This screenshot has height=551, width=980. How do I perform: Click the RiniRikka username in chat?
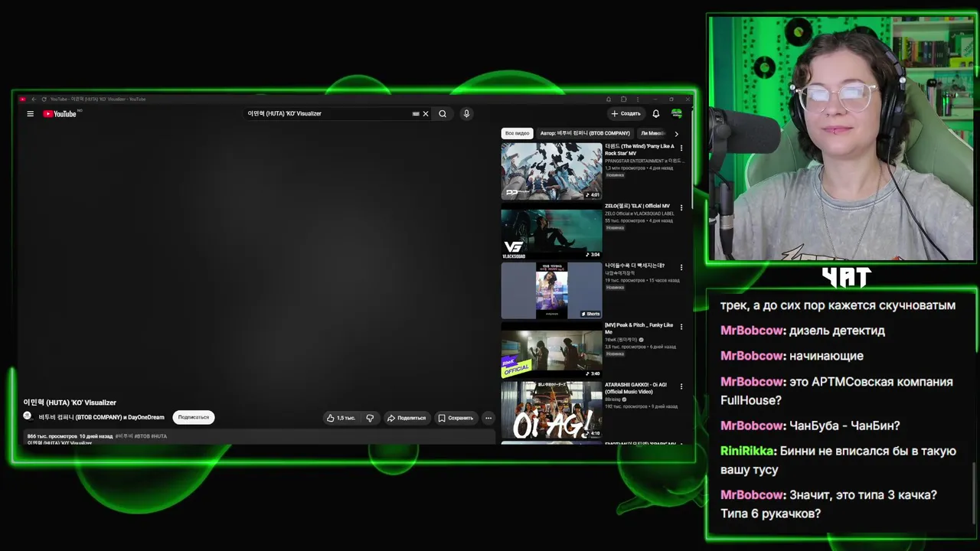click(x=749, y=451)
